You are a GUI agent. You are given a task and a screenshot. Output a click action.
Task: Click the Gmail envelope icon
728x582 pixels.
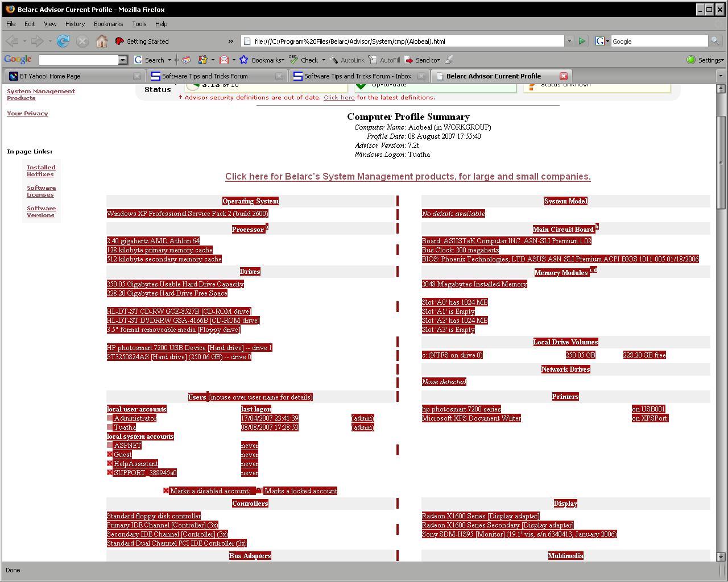click(x=224, y=60)
